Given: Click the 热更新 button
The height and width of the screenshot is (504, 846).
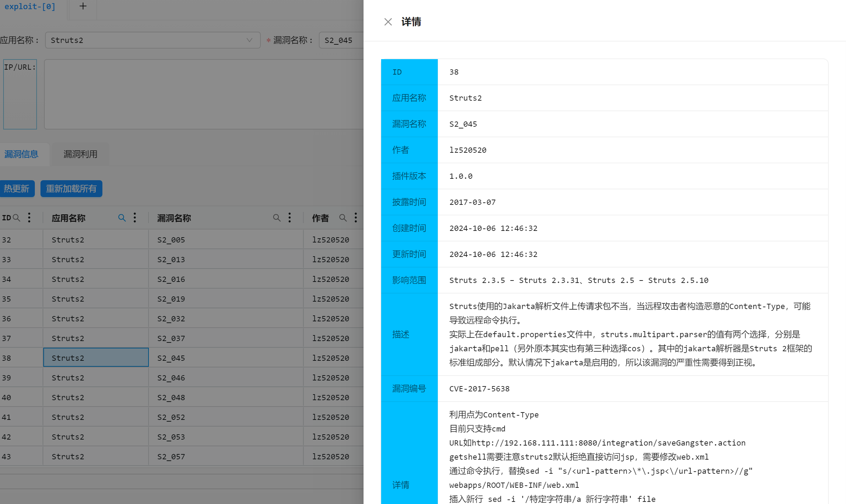Looking at the screenshot, I should click(17, 189).
